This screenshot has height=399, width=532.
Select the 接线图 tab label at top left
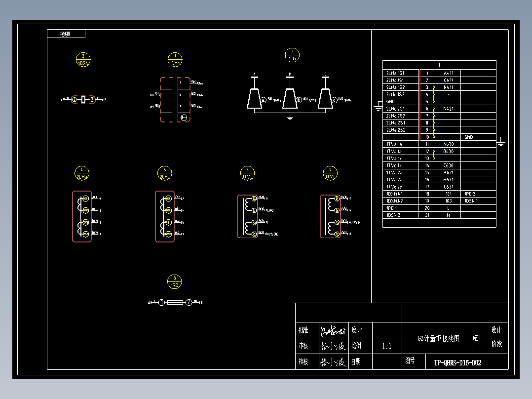(x=66, y=34)
